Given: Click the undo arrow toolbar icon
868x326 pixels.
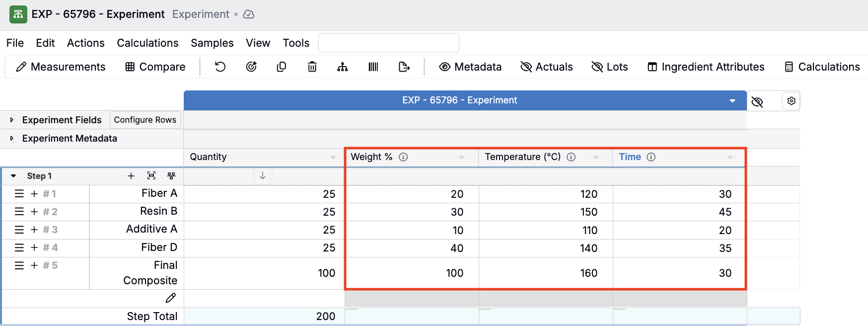Looking at the screenshot, I should pyautogui.click(x=220, y=67).
